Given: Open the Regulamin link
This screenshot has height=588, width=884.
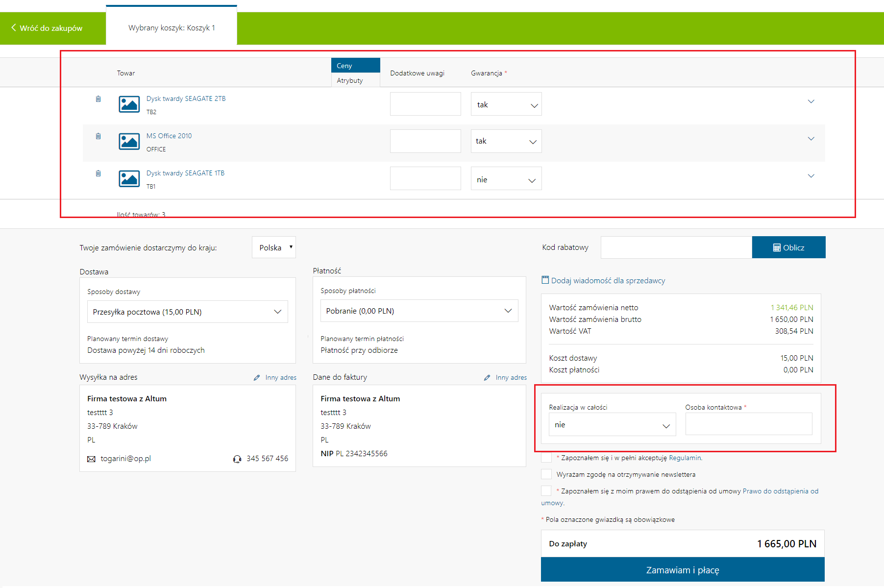Looking at the screenshot, I should pos(686,458).
